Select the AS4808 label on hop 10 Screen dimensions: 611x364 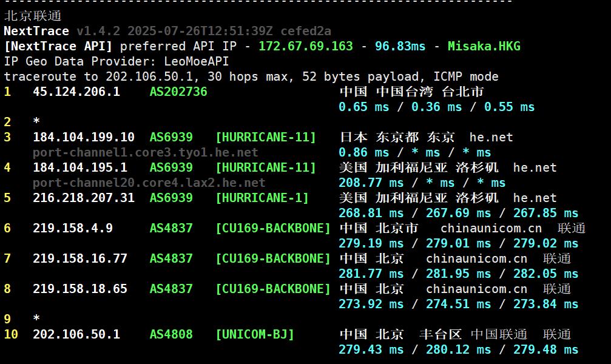(171, 334)
